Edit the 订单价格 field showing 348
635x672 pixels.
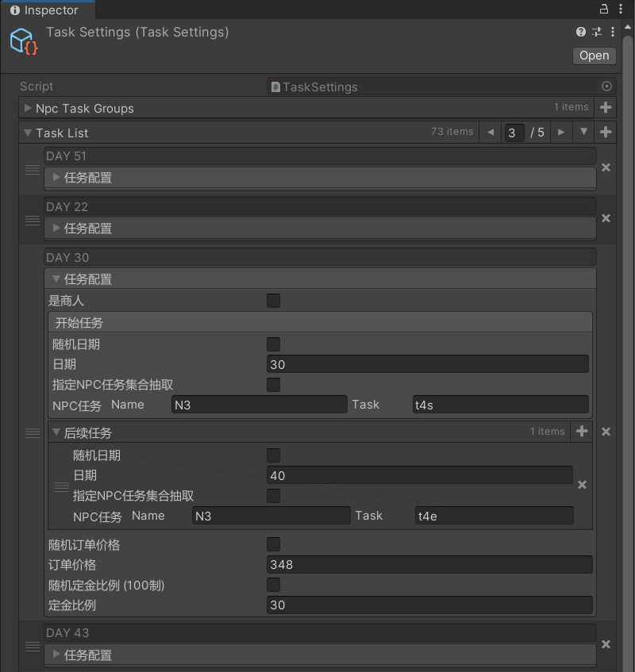429,564
